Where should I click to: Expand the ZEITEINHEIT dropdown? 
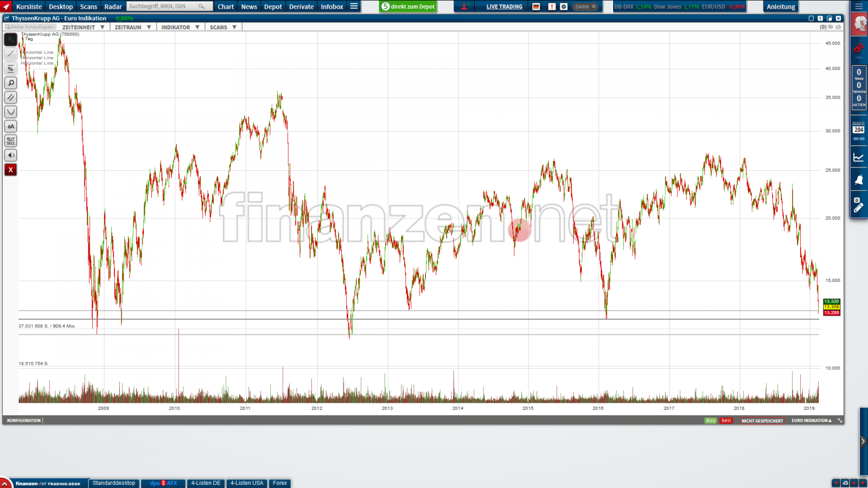[x=83, y=27]
